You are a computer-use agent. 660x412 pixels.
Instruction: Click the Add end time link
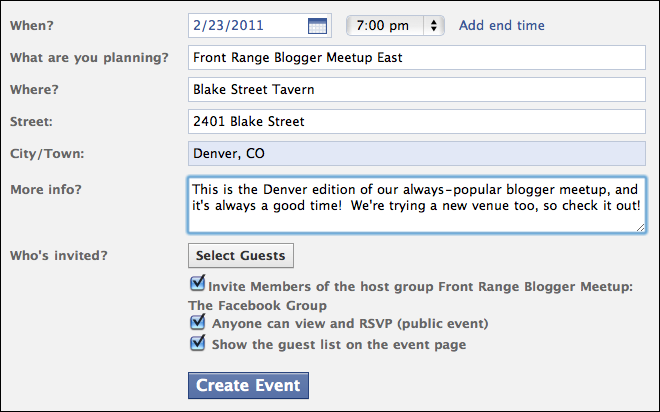(x=502, y=26)
